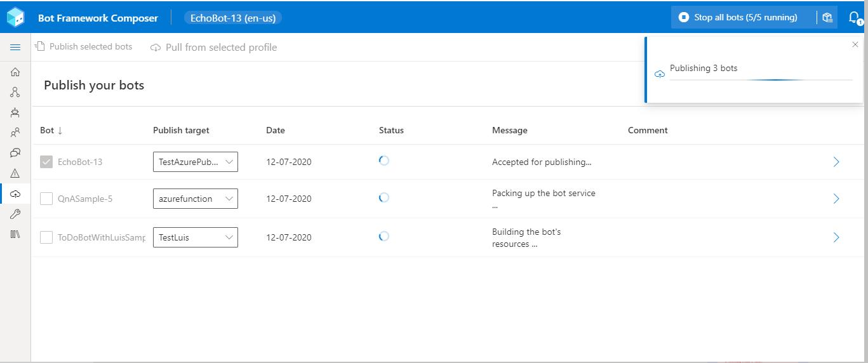The height and width of the screenshot is (363, 868).
Task: Check the QnASample-5 checkbox
Action: (46, 199)
